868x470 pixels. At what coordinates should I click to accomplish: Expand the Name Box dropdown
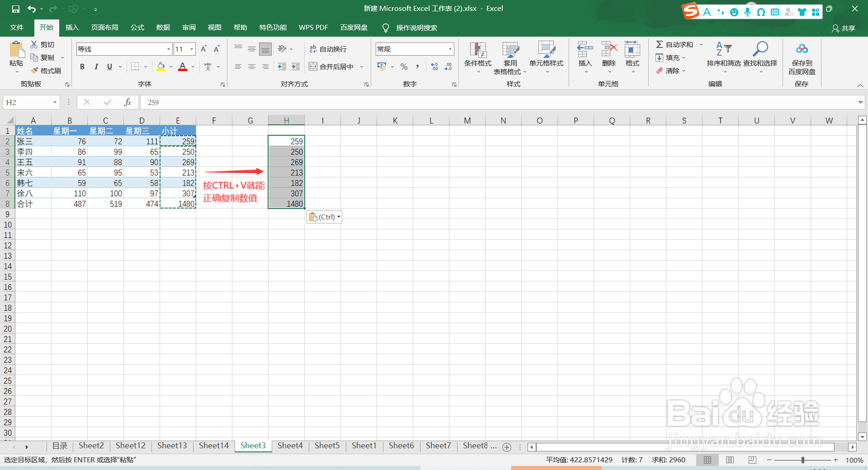pos(55,102)
